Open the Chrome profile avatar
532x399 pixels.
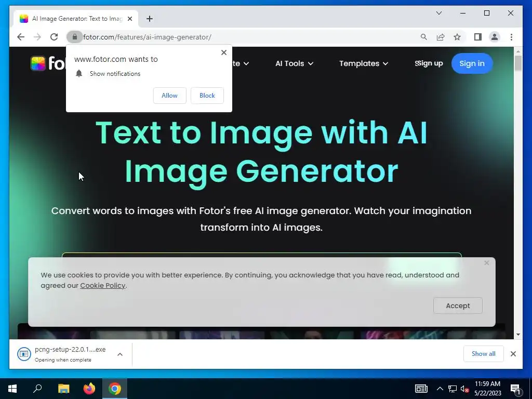(x=495, y=37)
